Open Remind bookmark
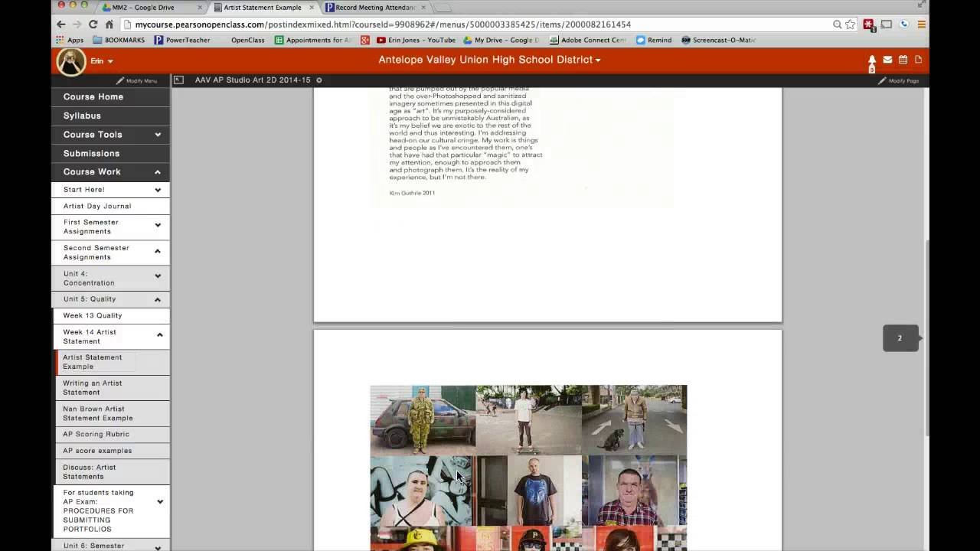 654,40
